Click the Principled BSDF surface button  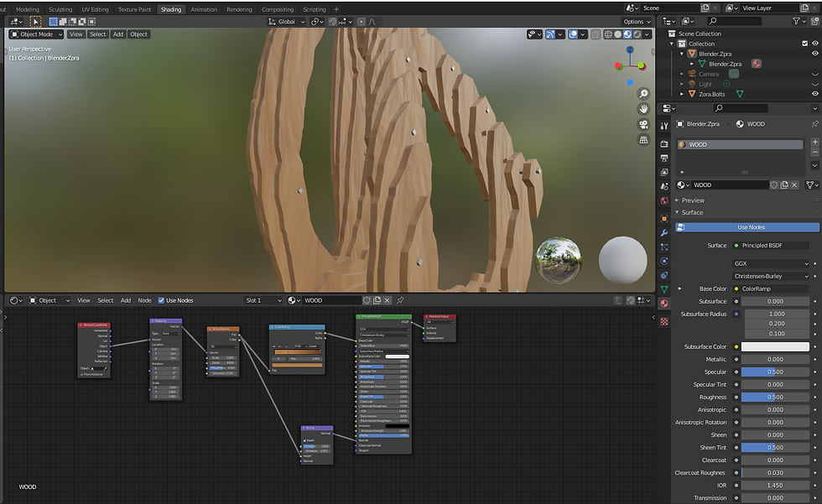tap(771, 245)
